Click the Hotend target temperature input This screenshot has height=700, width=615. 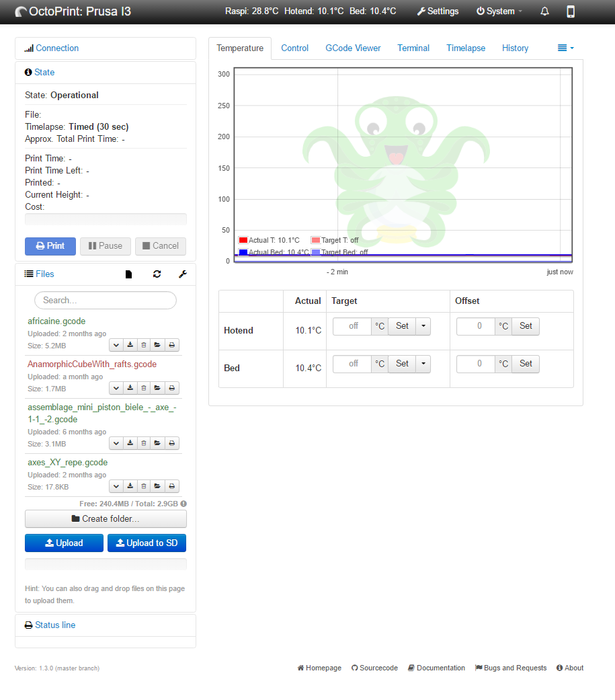353,326
